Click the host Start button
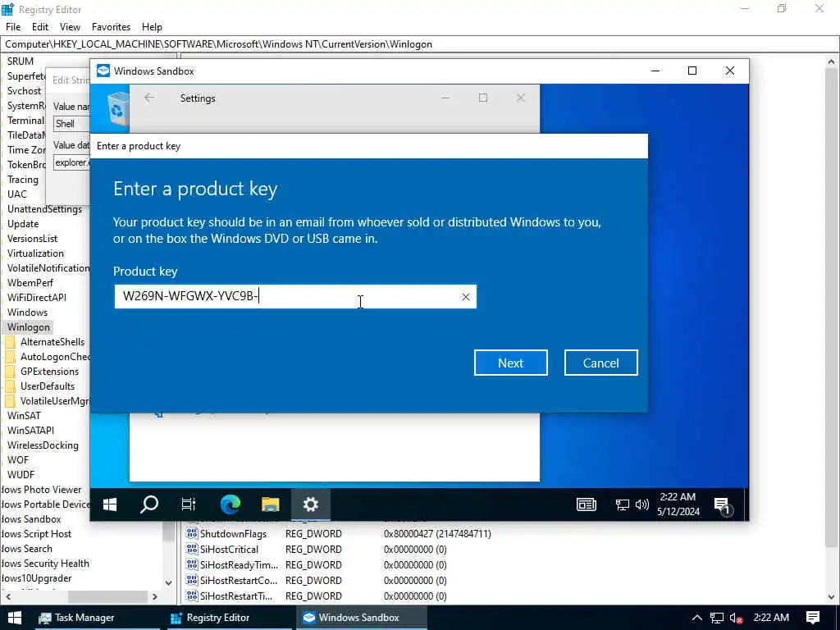 coord(15,618)
